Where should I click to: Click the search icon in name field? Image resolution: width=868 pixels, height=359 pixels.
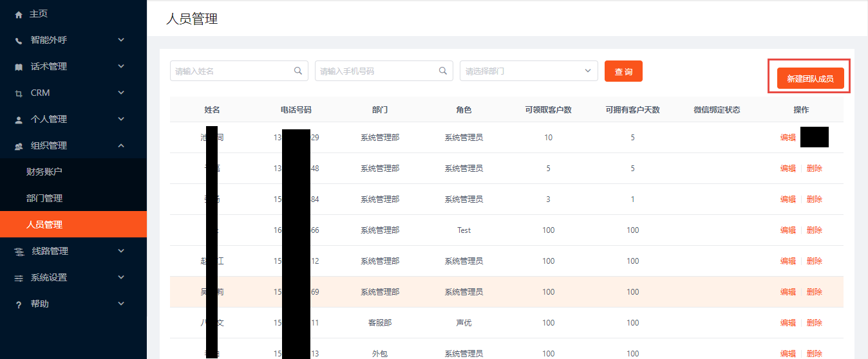tap(298, 71)
